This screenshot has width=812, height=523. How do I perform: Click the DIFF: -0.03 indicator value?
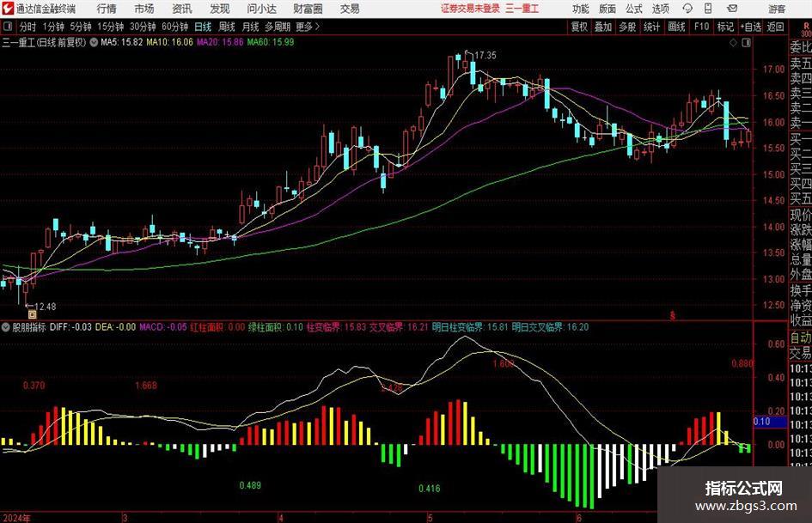coord(71,327)
